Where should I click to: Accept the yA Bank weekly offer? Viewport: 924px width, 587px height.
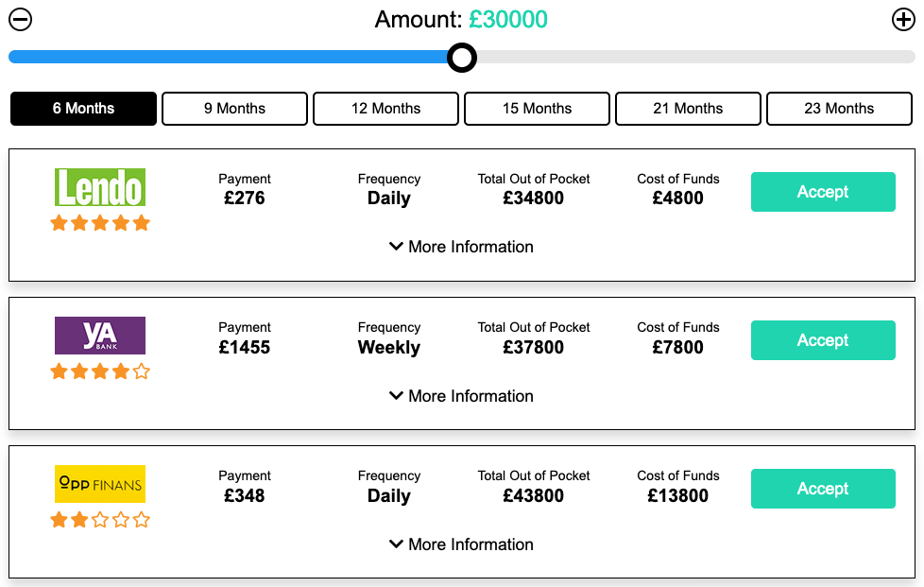coord(823,340)
